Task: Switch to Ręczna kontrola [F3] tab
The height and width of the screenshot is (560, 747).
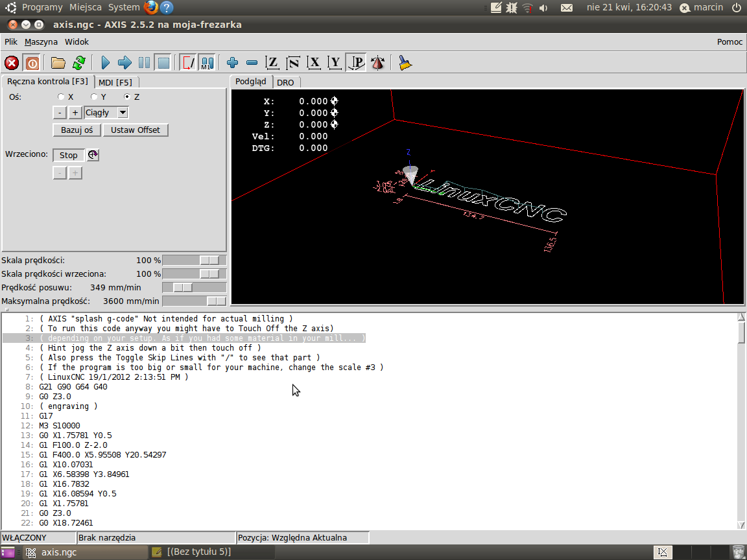Action: (47, 82)
